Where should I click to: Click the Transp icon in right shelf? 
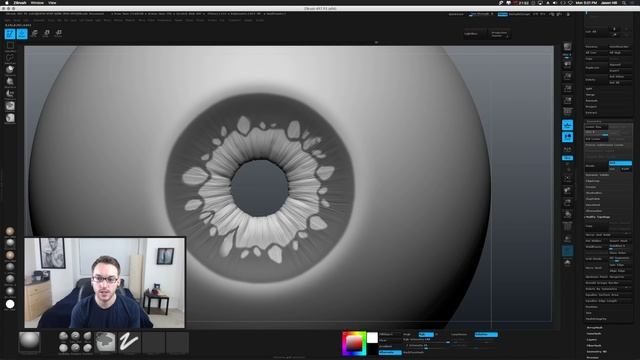point(567,239)
